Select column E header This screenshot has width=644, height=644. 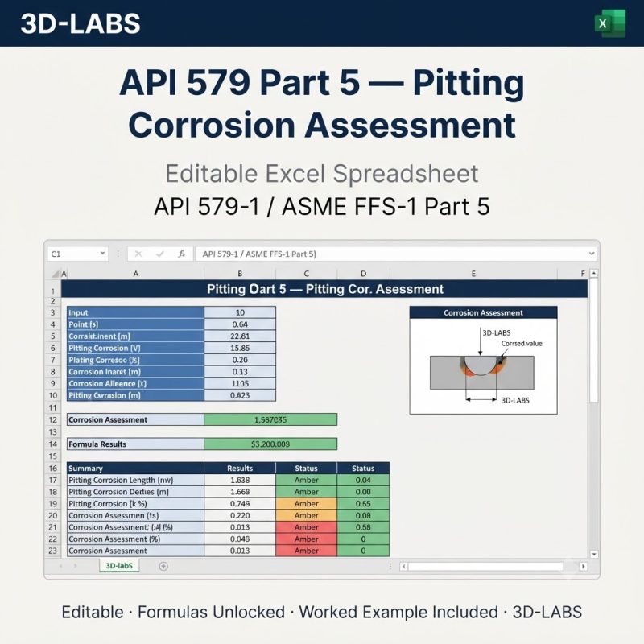click(x=473, y=274)
